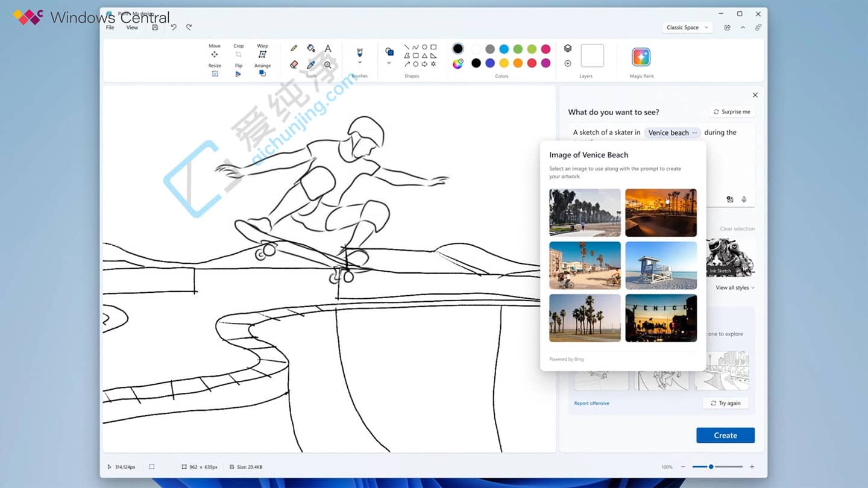This screenshot has width=868, height=488.
Task: Expand the shape fill options chevron
Action: coord(389,63)
